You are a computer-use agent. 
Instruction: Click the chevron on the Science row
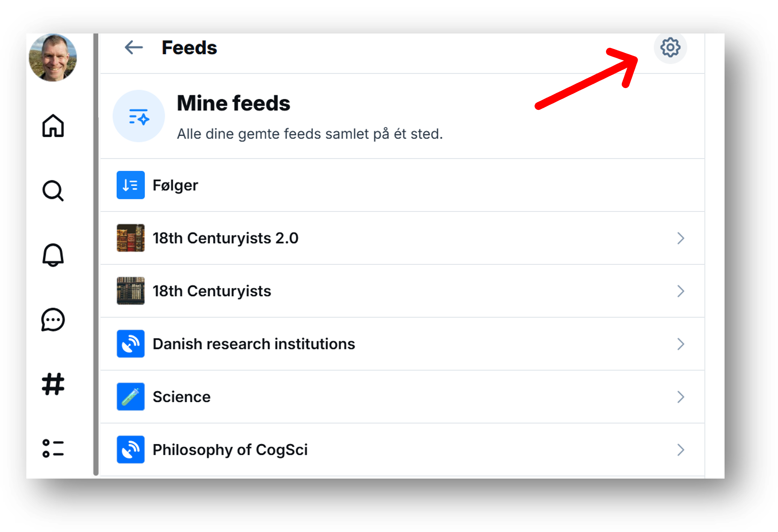(680, 397)
